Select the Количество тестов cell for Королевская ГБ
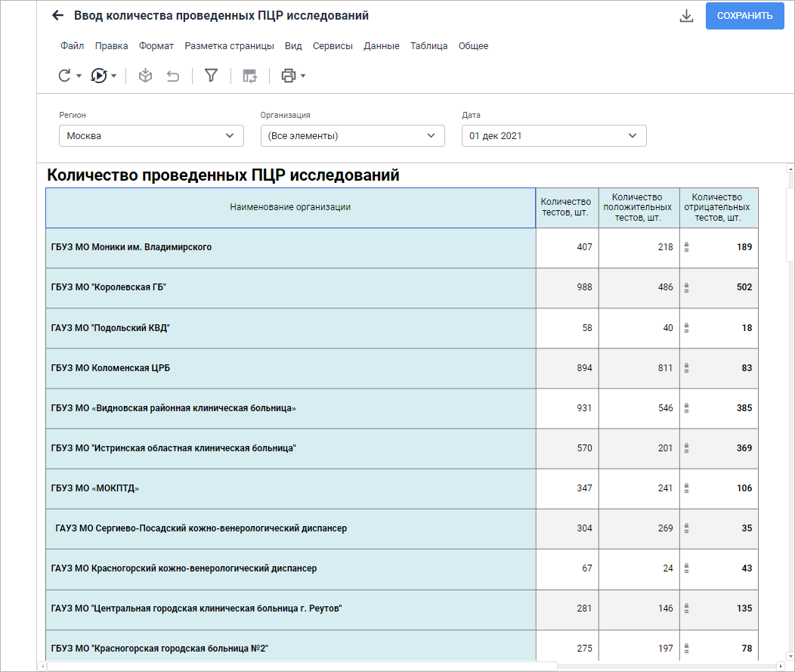This screenshot has width=795, height=672. click(x=567, y=287)
